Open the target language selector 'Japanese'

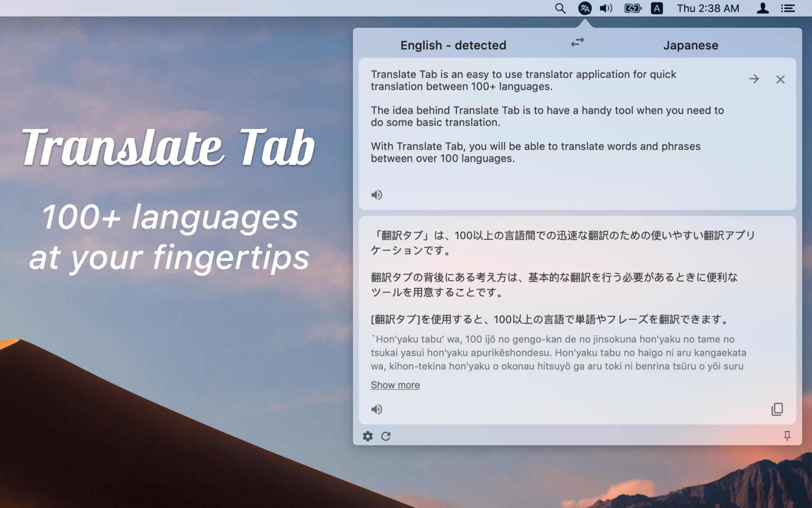pos(690,45)
